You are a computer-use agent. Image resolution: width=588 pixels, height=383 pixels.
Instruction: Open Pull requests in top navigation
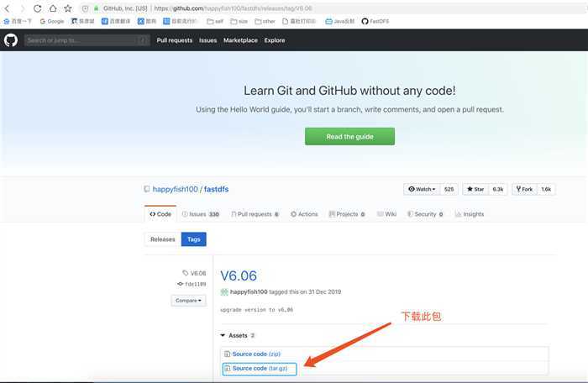(x=175, y=40)
